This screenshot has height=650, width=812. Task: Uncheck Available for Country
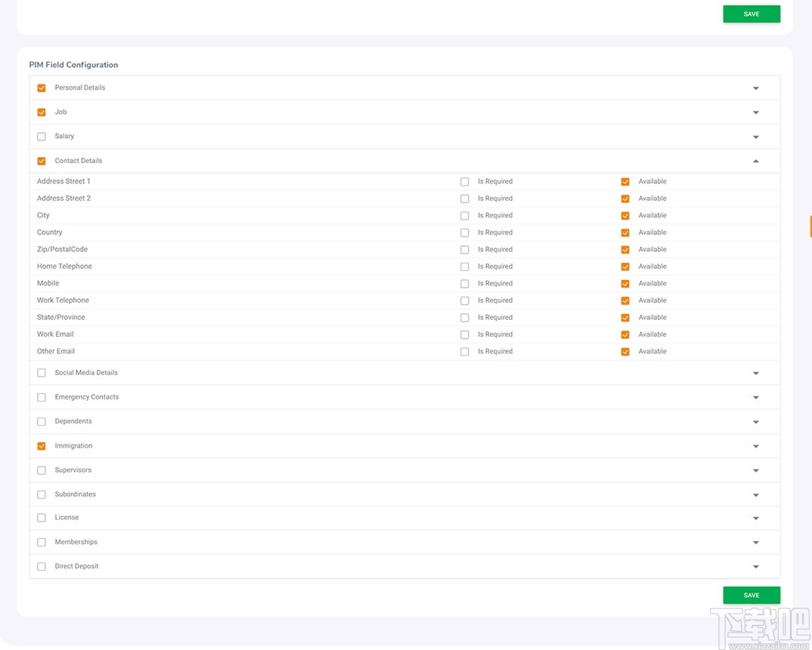pos(625,233)
